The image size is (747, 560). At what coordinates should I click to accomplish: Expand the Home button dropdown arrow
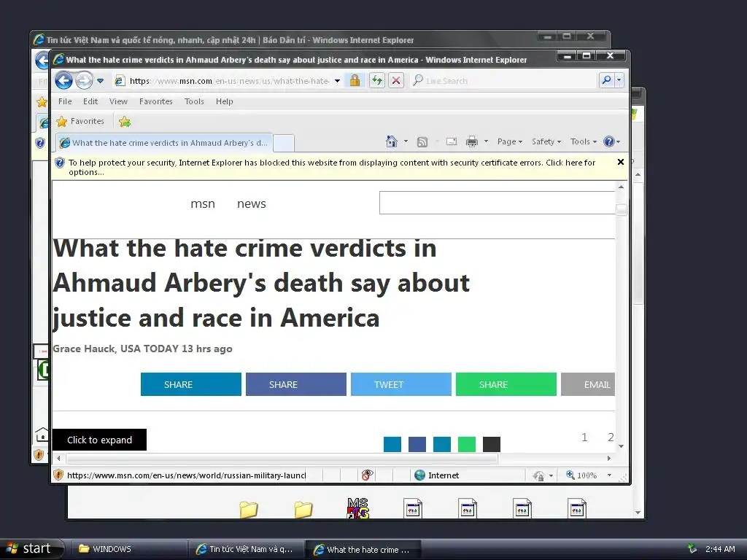point(406,141)
